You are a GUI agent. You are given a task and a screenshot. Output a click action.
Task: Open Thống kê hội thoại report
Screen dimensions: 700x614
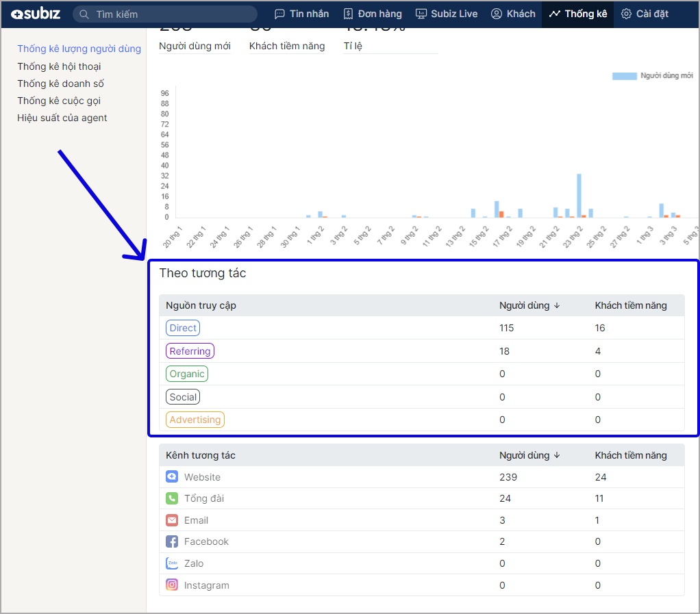(59, 66)
